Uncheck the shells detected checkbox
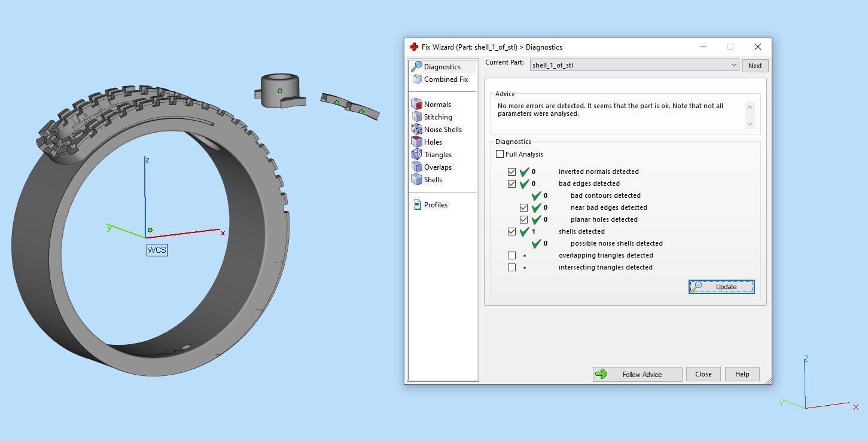The image size is (868, 441). pos(511,231)
